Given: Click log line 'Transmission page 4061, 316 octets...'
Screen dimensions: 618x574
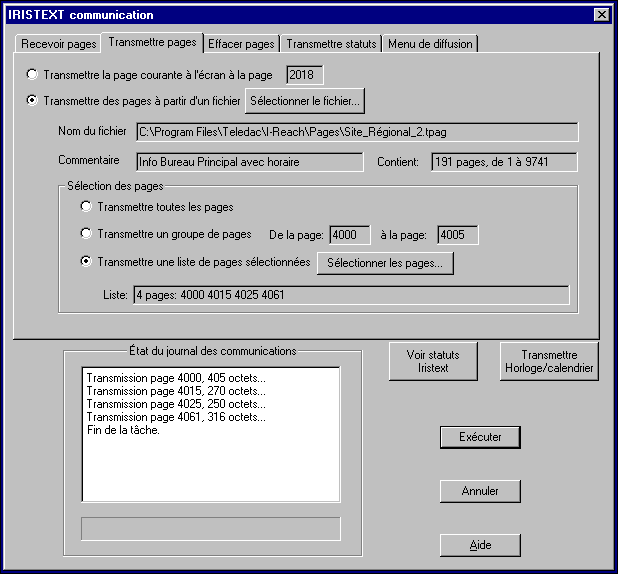Looking at the screenshot, I should pos(176,417).
